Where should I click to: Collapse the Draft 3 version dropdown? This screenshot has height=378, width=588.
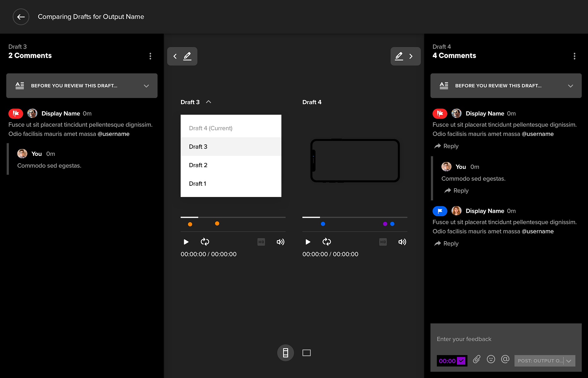coord(208,102)
